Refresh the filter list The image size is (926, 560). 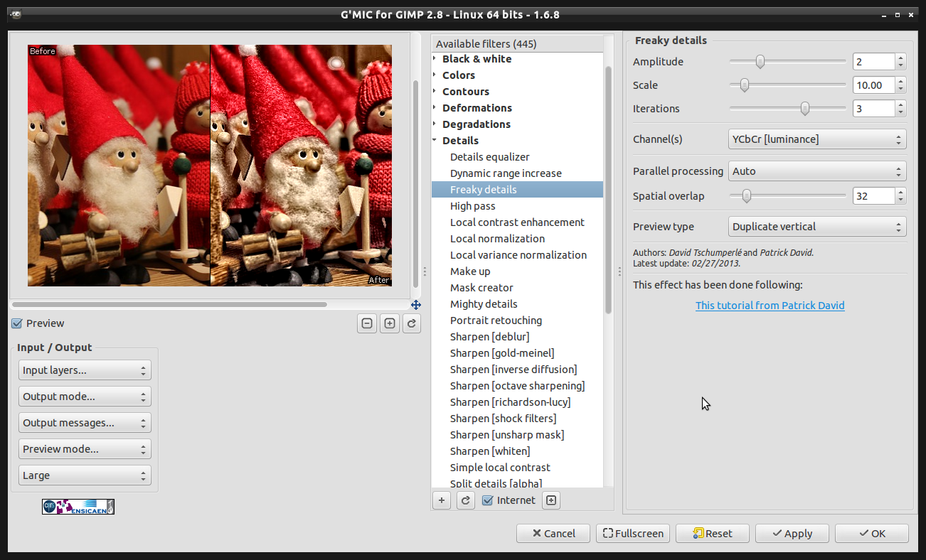[x=466, y=500]
